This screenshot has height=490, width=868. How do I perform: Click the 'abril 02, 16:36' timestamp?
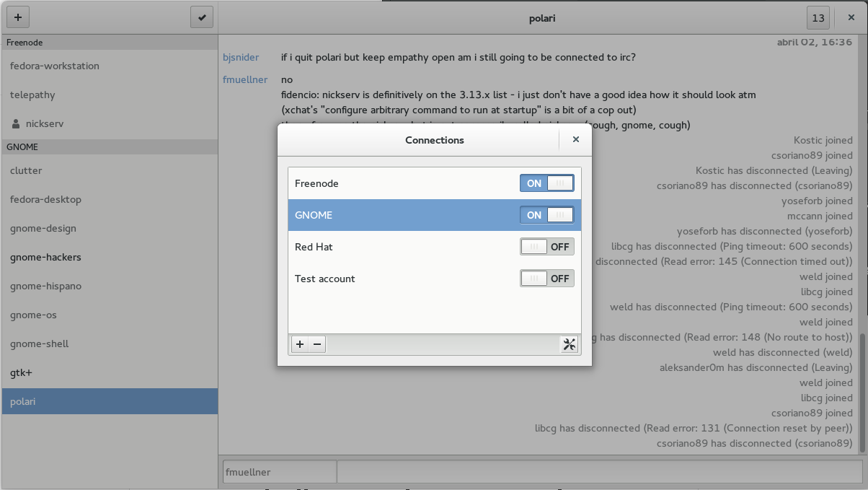click(815, 42)
